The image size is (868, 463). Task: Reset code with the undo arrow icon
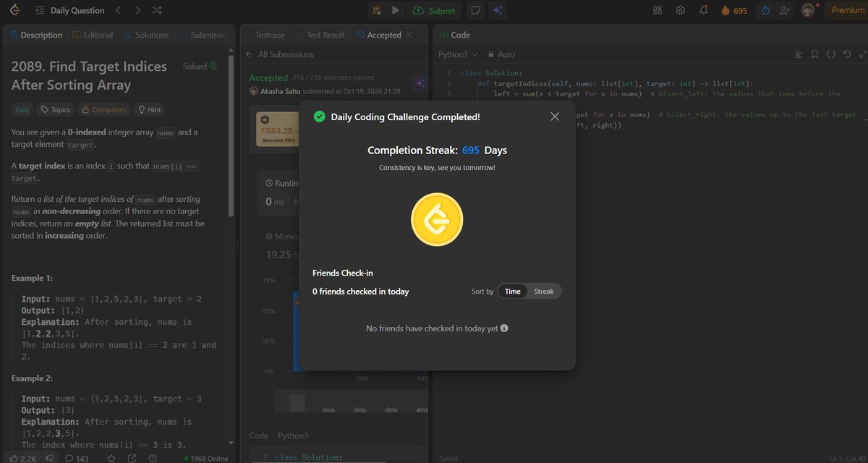(x=846, y=54)
